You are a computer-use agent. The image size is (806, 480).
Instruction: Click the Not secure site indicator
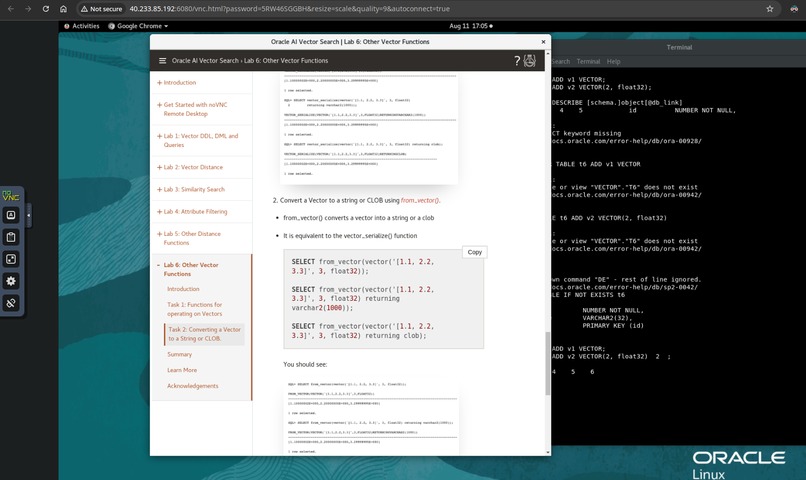pos(102,9)
